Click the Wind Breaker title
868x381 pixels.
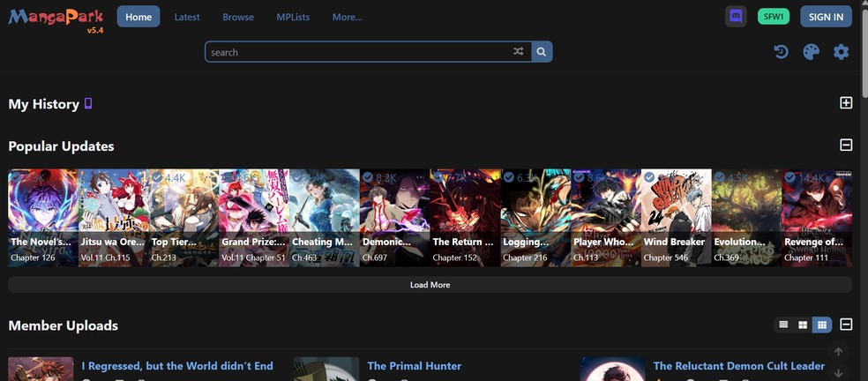click(674, 242)
